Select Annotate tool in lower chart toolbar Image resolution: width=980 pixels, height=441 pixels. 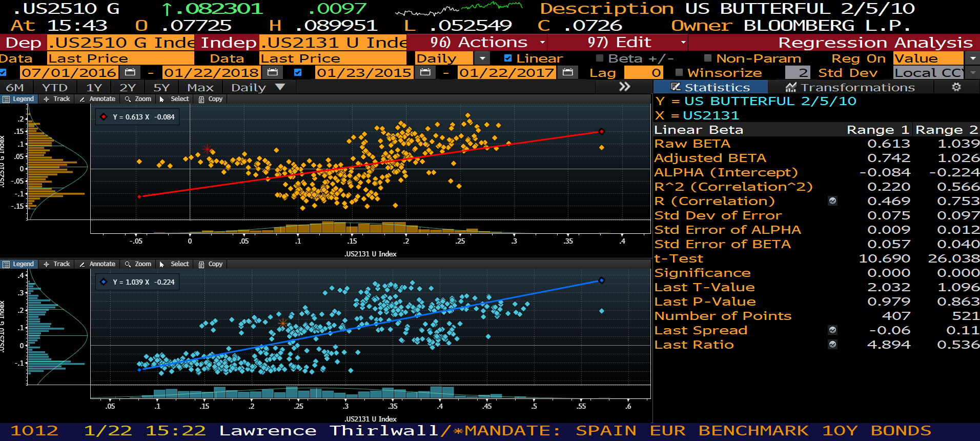pos(97,264)
